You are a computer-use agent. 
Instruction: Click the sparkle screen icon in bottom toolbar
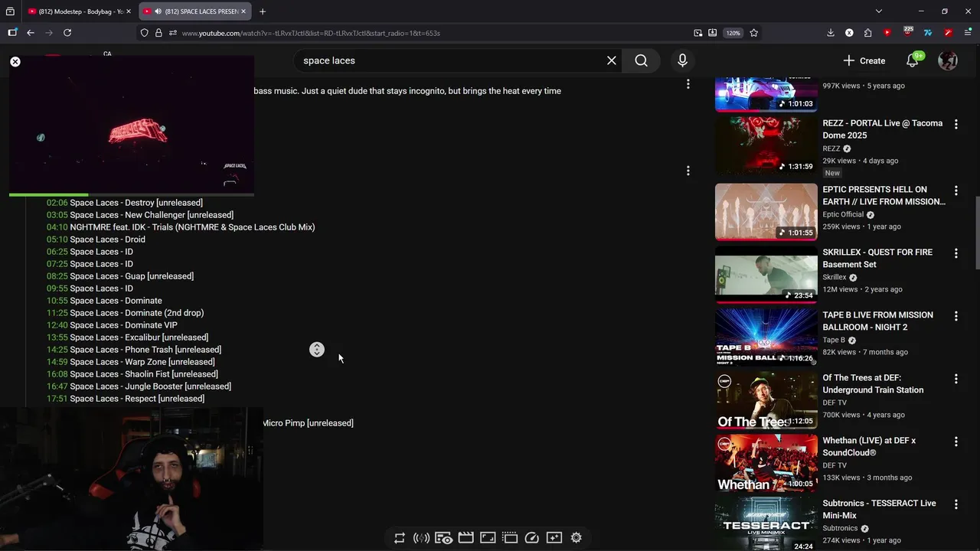[x=554, y=538]
